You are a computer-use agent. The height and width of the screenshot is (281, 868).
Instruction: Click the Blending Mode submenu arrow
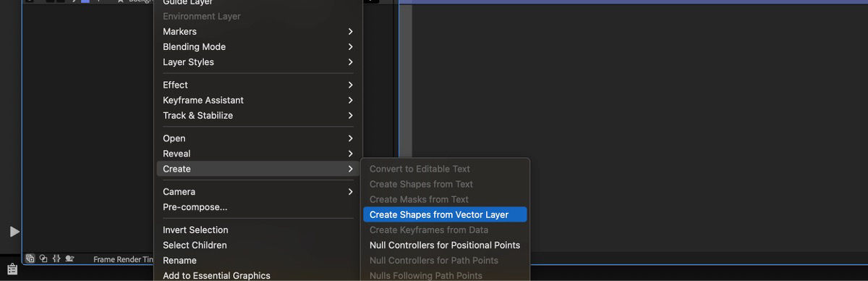(350, 46)
